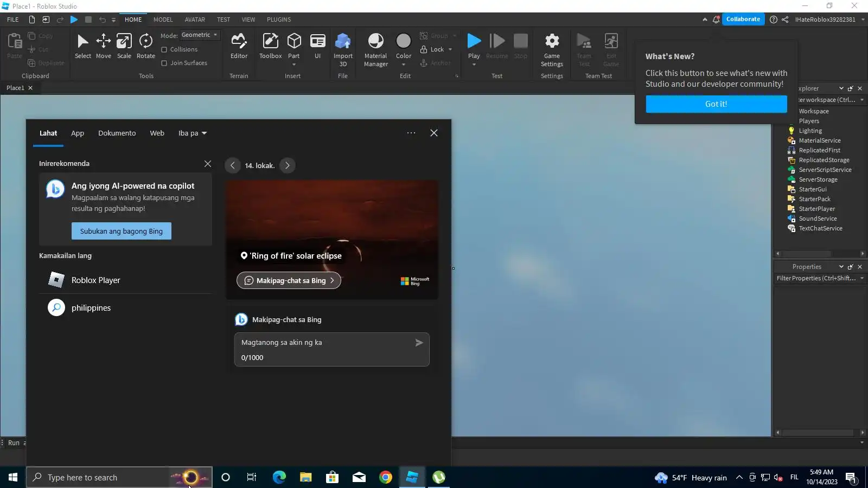Switch to the AVATAR ribbon tab
The height and width of the screenshot is (488, 868).
click(195, 20)
